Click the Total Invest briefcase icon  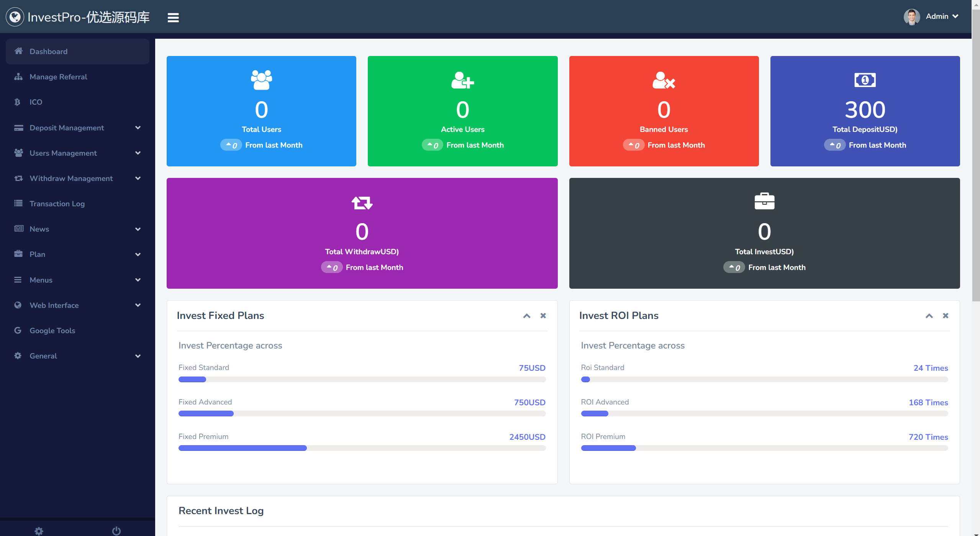click(x=764, y=201)
